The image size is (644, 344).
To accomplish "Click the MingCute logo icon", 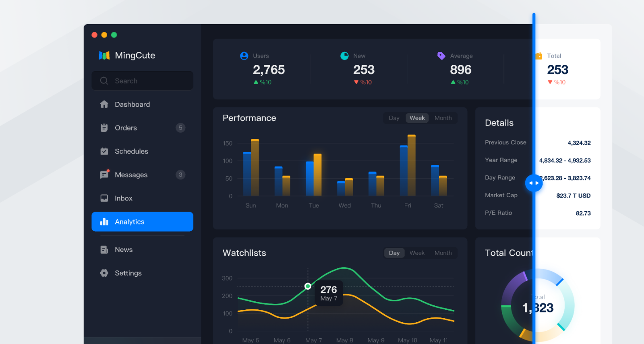I will 104,56.
